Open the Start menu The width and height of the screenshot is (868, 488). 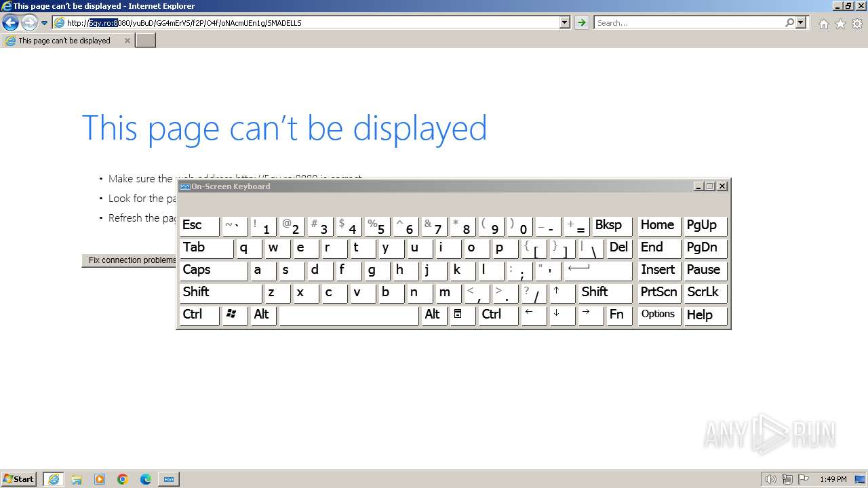[19, 479]
